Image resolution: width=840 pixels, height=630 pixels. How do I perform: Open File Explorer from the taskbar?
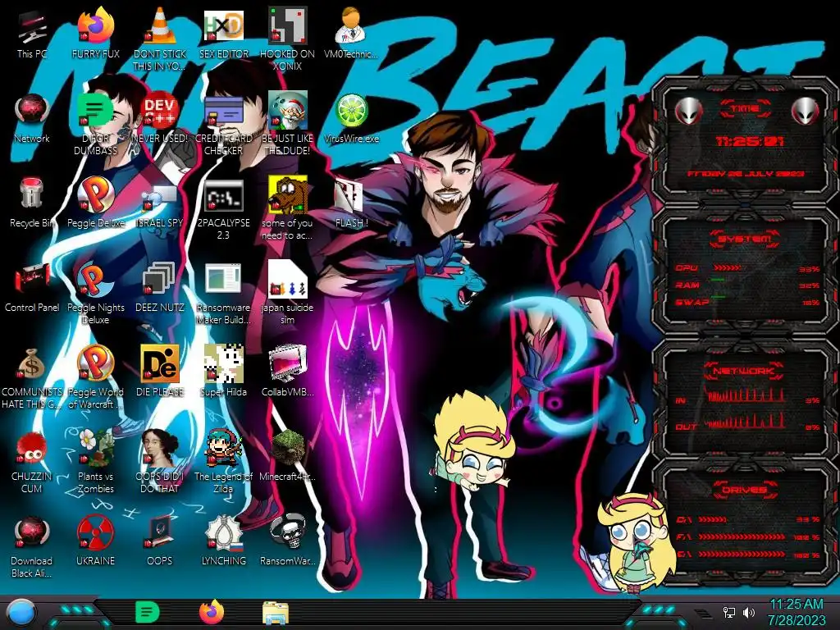click(276, 613)
